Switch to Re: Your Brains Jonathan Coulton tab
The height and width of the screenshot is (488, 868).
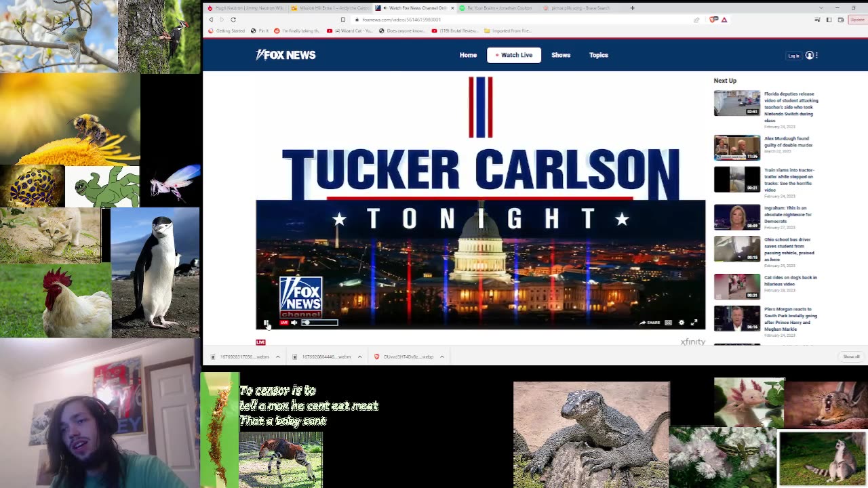click(498, 8)
